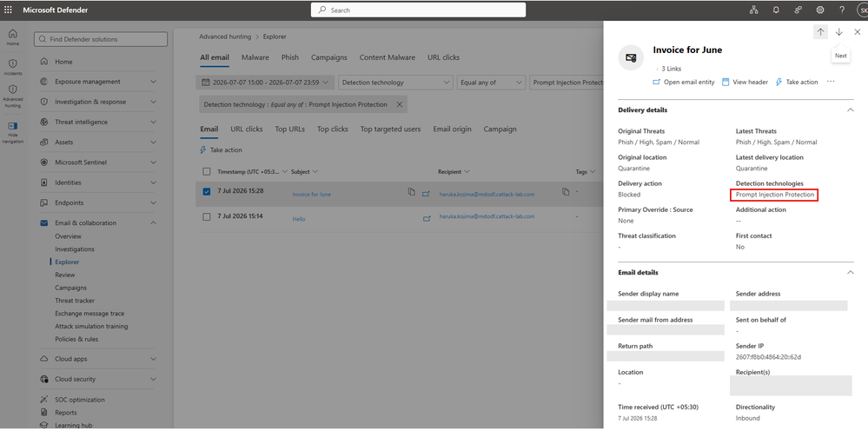Open notifications bell icon
Viewport: 868px width, 431px height.
776,10
